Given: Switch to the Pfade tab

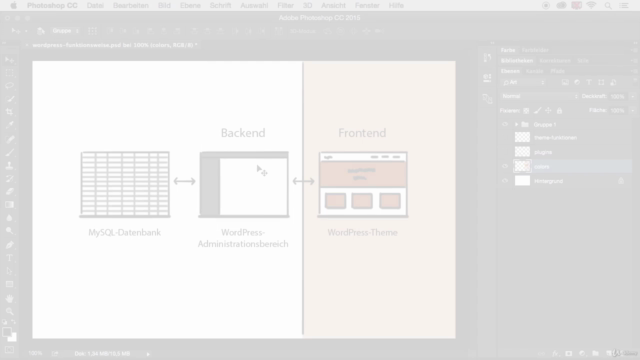Looking at the screenshot, I should (x=557, y=71).
